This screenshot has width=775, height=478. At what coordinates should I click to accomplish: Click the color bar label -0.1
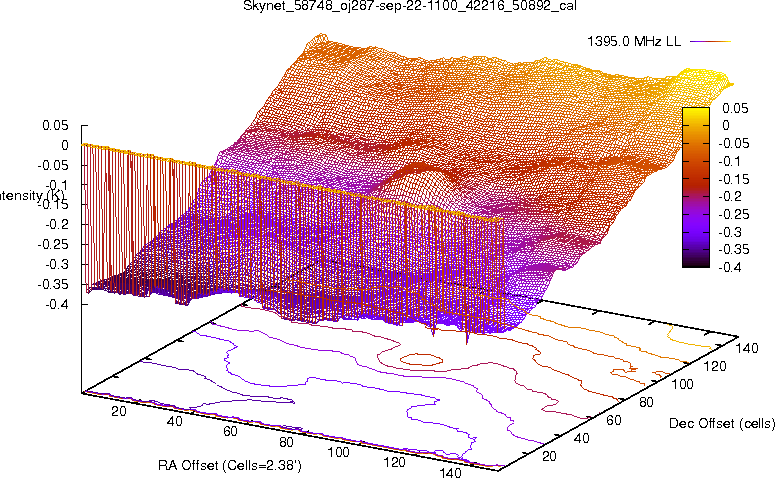730,161
